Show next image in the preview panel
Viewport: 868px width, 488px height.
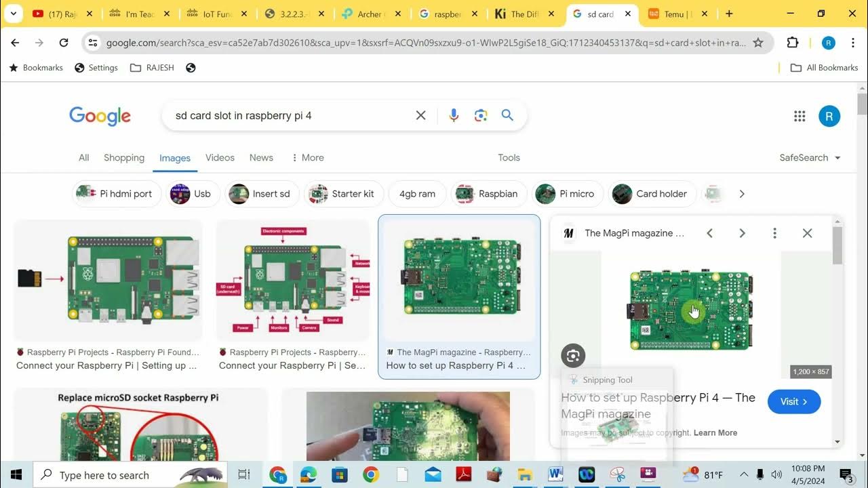[x=742, y=233]
